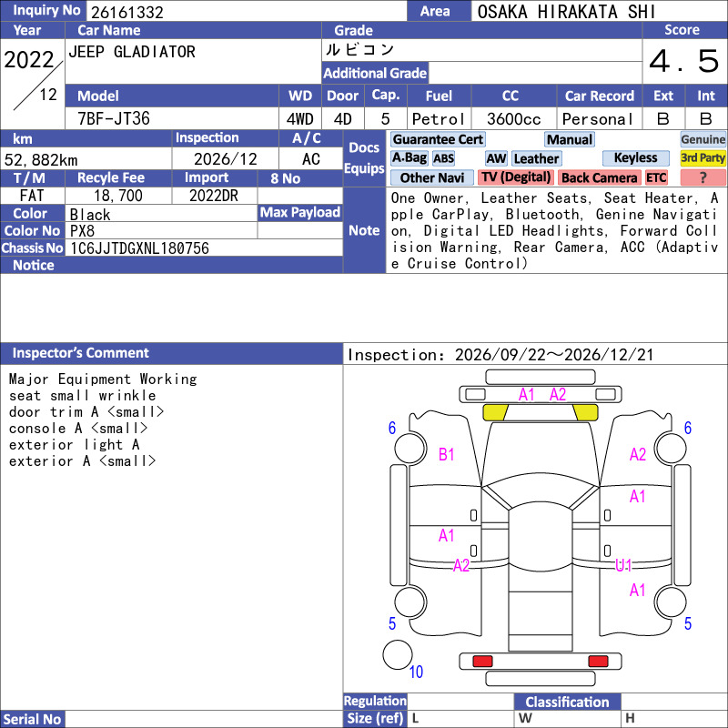Click the B1 damage marker on diagram
This screenshot has height=728, width=728.
pyautogui.click(x=446, y=454)
